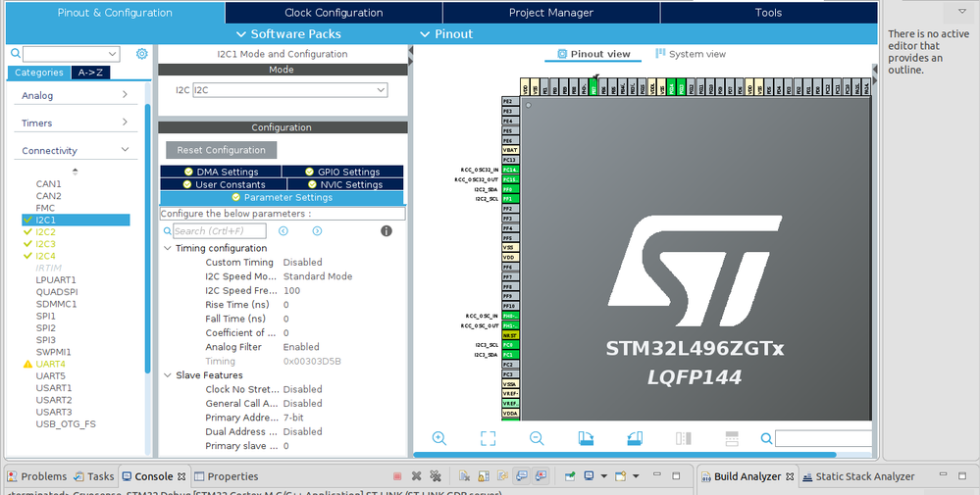Screen dimensions: 980x495
Task: Open the peripheral search dropdown arrow
Action: [x=113, y=54]
